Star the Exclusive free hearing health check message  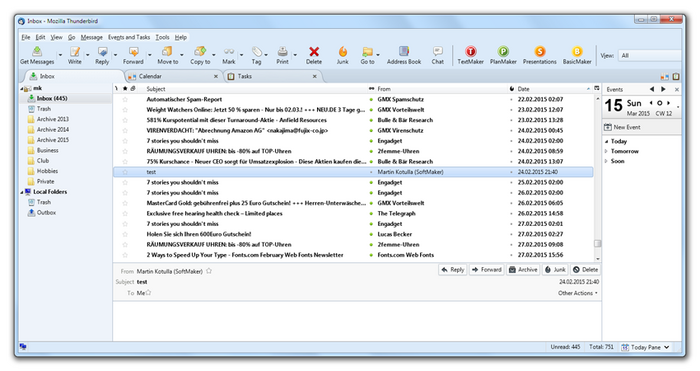click(x=125, y=213)
